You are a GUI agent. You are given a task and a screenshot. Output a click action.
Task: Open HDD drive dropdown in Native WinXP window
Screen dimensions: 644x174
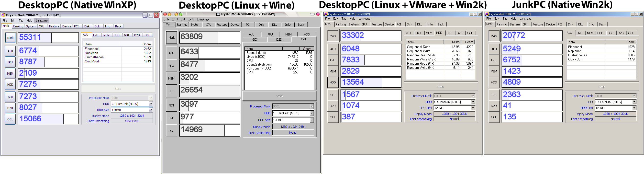pos(151,104)
